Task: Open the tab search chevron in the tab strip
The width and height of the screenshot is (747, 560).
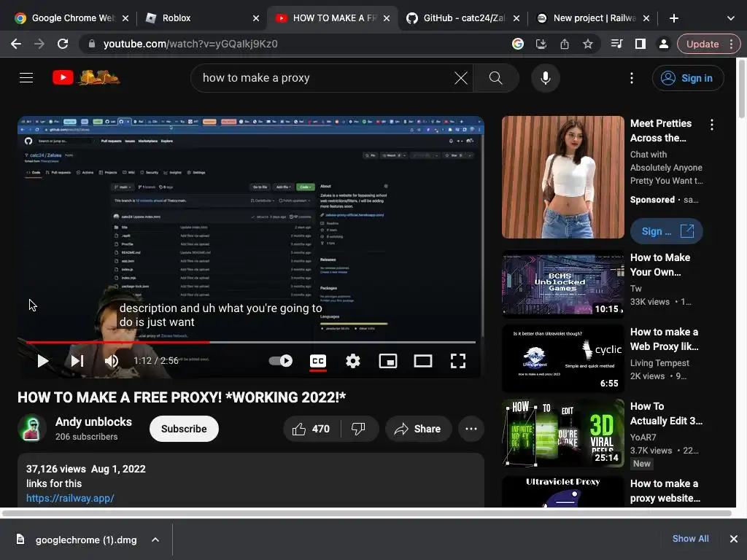Action: pos(731,18)
